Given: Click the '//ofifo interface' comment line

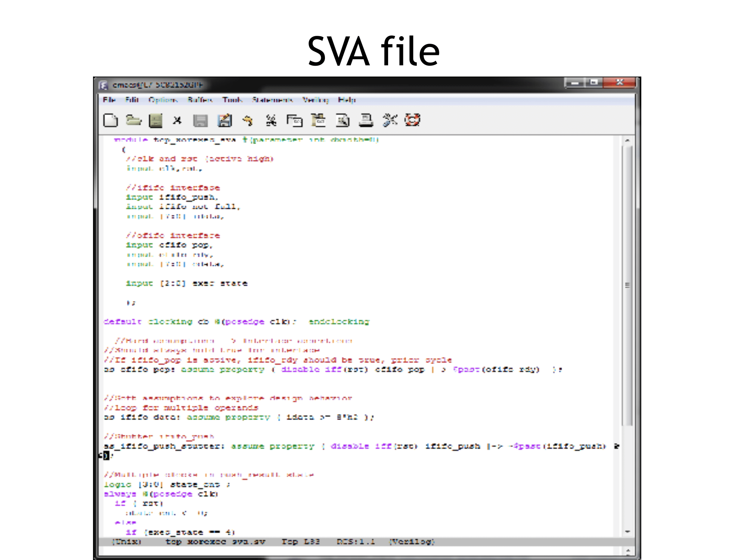Looking at the screenshot, I should (173, 236).
